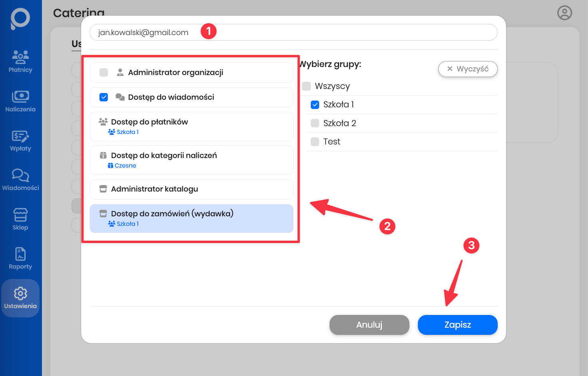Check the Wszyscy groups checkbox
Screen dimensions: 588x376
click(x=306, y=86)
